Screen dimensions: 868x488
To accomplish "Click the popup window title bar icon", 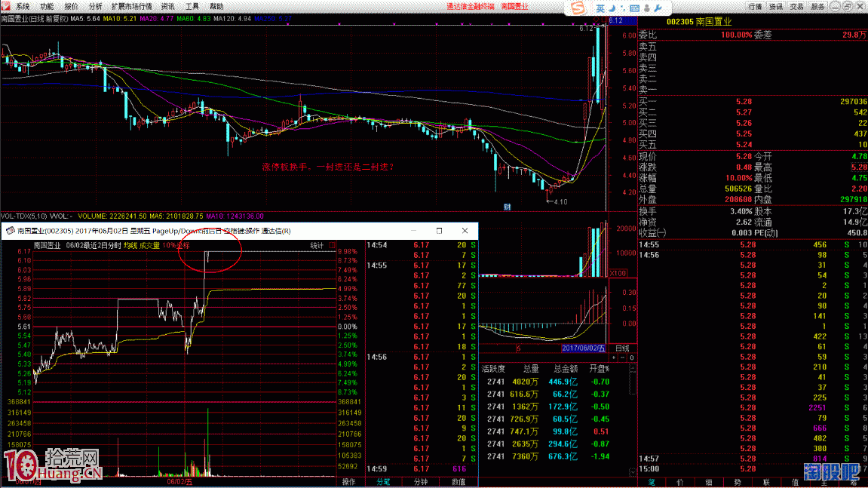I will point(9,231).
